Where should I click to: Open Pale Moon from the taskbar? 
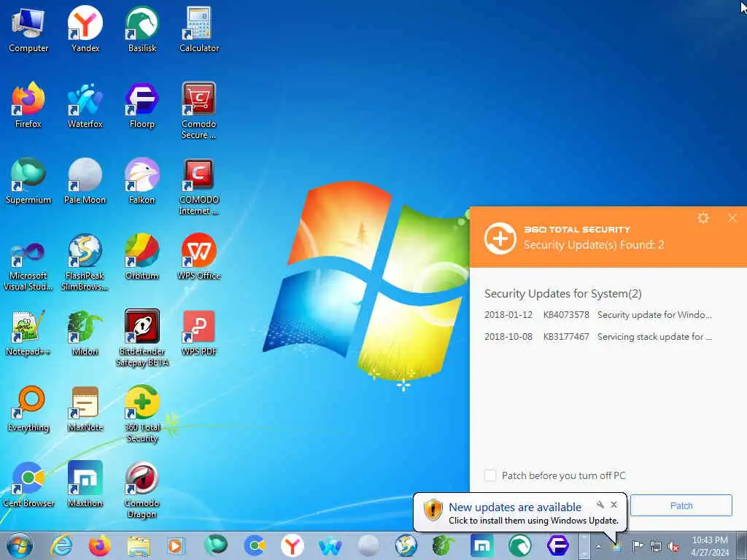click(x=368, y=545)
